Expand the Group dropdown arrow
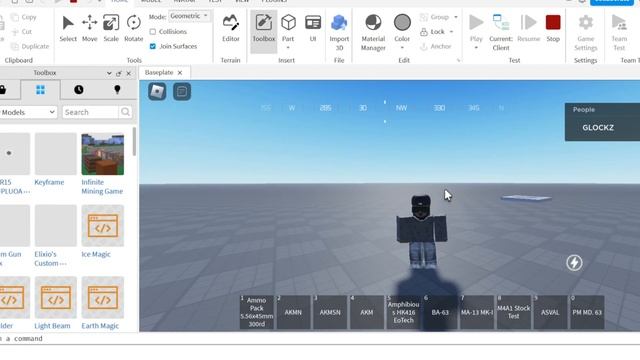640x360 pixels. click(456, 17)
